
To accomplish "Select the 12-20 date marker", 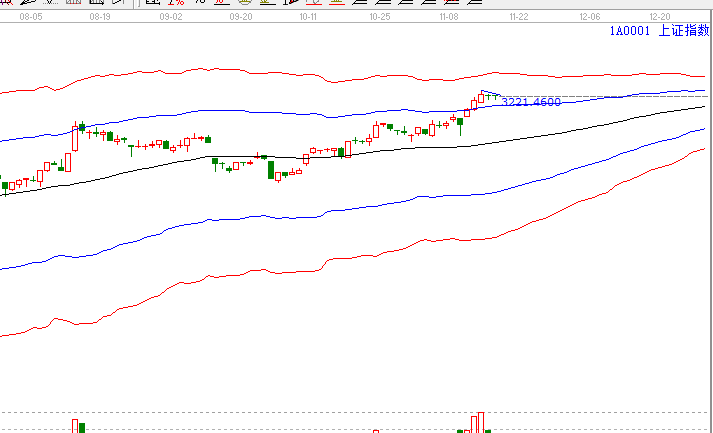I will click(659, 17).
